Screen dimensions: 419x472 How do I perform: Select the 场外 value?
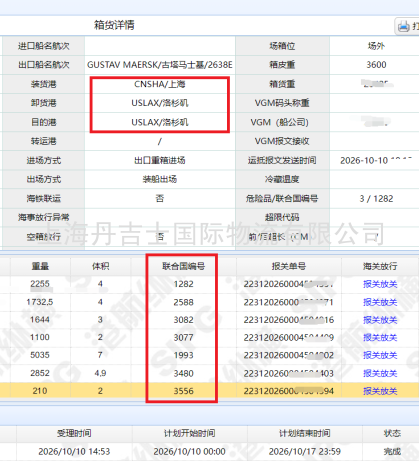point(376,46)
